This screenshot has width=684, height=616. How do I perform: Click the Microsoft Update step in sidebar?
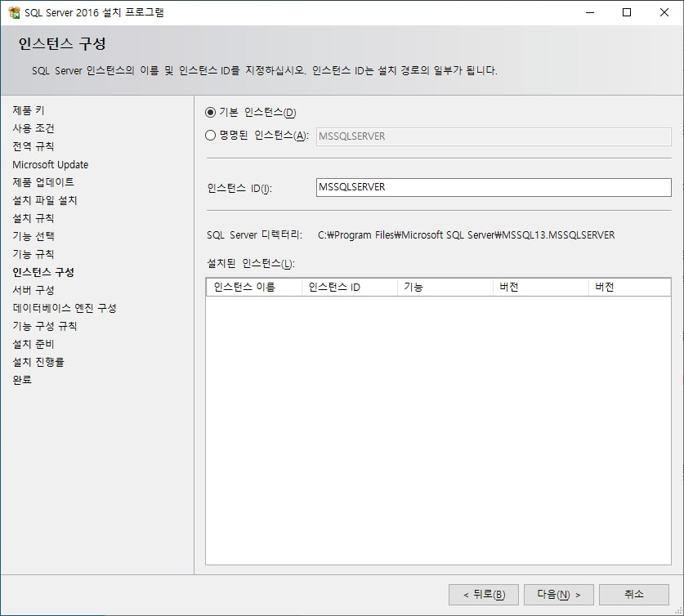[x=50, y=164]
